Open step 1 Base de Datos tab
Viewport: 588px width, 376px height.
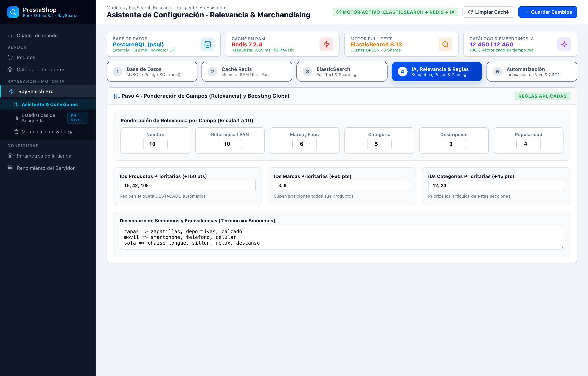pyautogui.click(x=152, y=72)
